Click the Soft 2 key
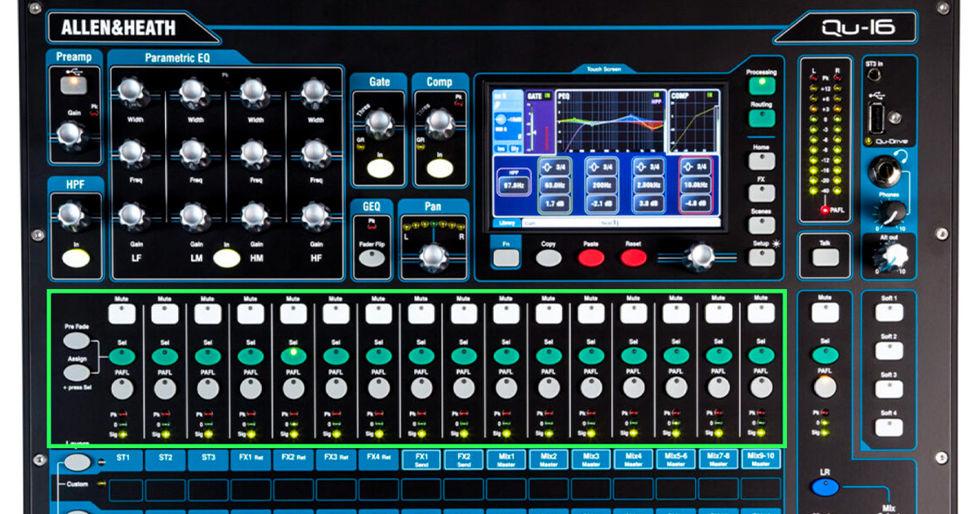Screen dimensions: 980x514 click(889, 352)
